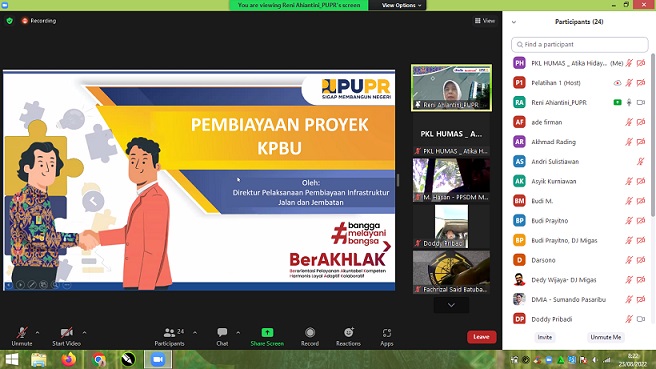Collapse Participants panel chevron
Image resolution: width=656 pixels, height=369 pixels.
(x=514, y=22)
